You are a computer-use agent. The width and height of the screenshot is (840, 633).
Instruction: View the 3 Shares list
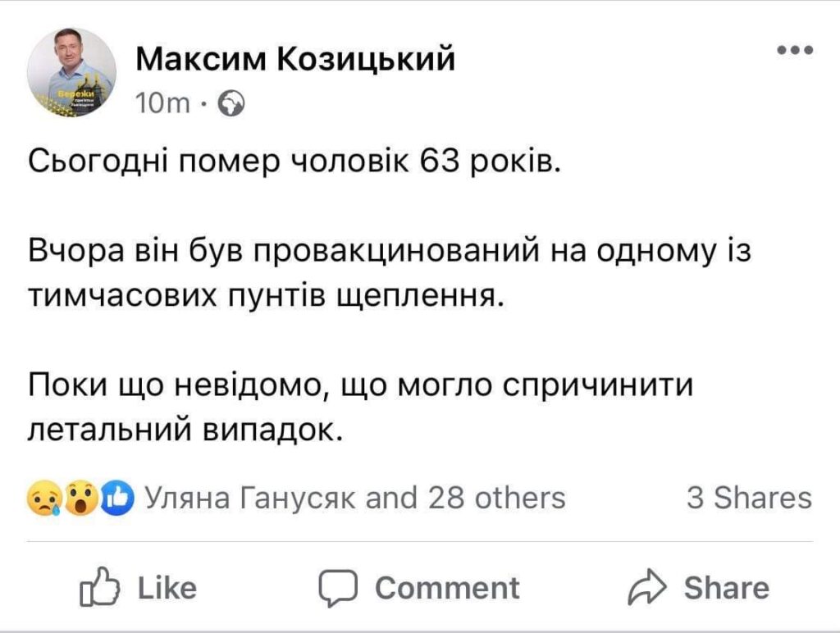(x=749, y=498)
